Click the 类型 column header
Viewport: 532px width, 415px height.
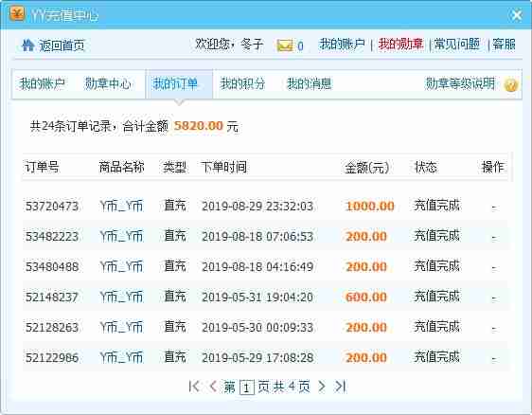[174, 167]
